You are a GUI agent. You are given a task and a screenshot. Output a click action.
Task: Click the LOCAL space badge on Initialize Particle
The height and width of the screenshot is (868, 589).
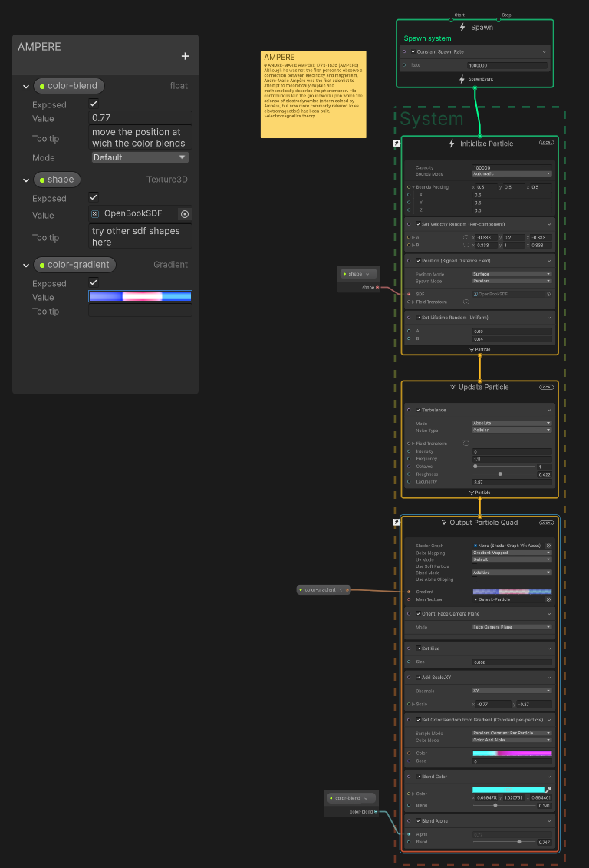[x=546, y=143]
